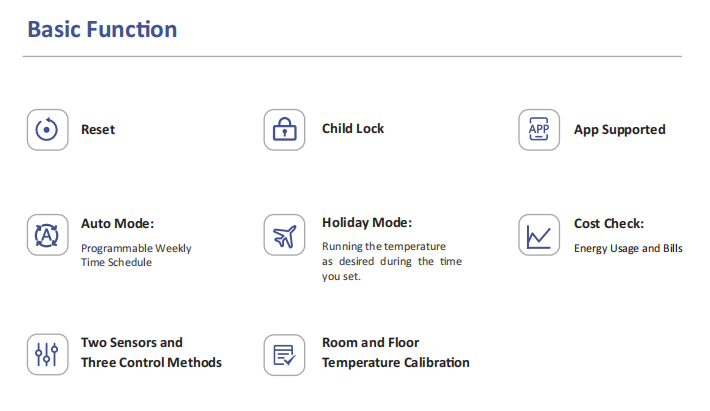Click the Reset circular arrow icon
This screenshot has height=411, width=710.
pyautogui.click(x=48, y=130)
